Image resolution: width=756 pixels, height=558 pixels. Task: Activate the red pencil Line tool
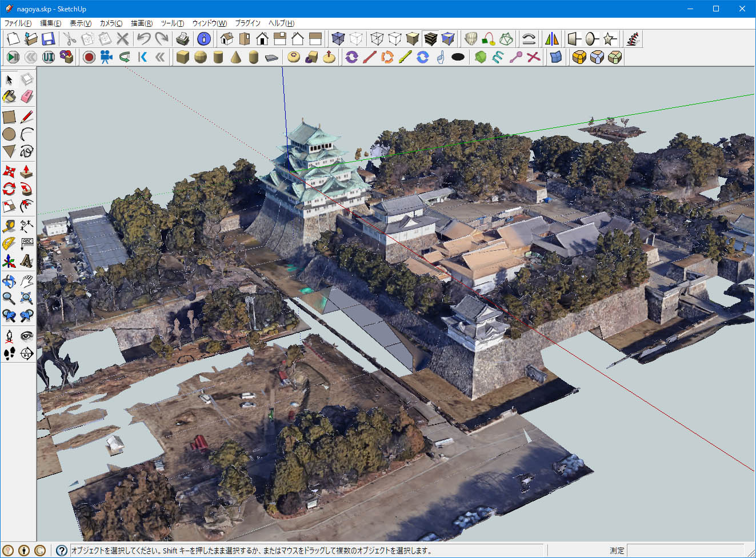(x=27, y=117)
